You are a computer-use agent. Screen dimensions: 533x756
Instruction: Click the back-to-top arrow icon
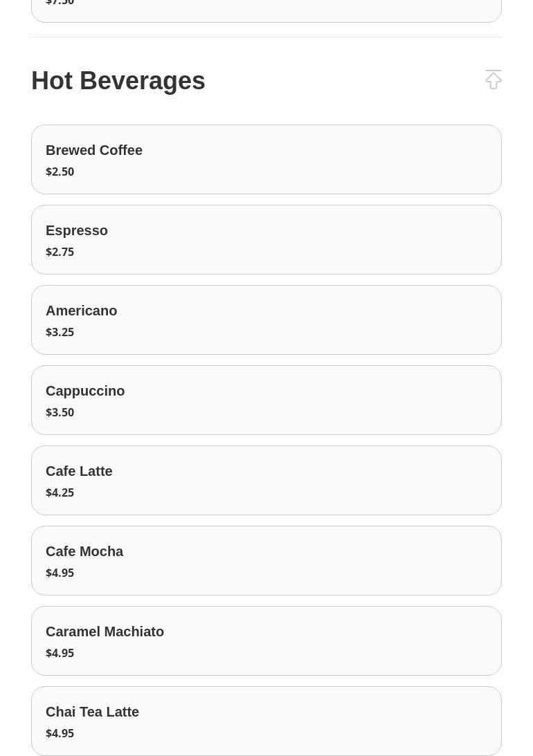[493, 80]
